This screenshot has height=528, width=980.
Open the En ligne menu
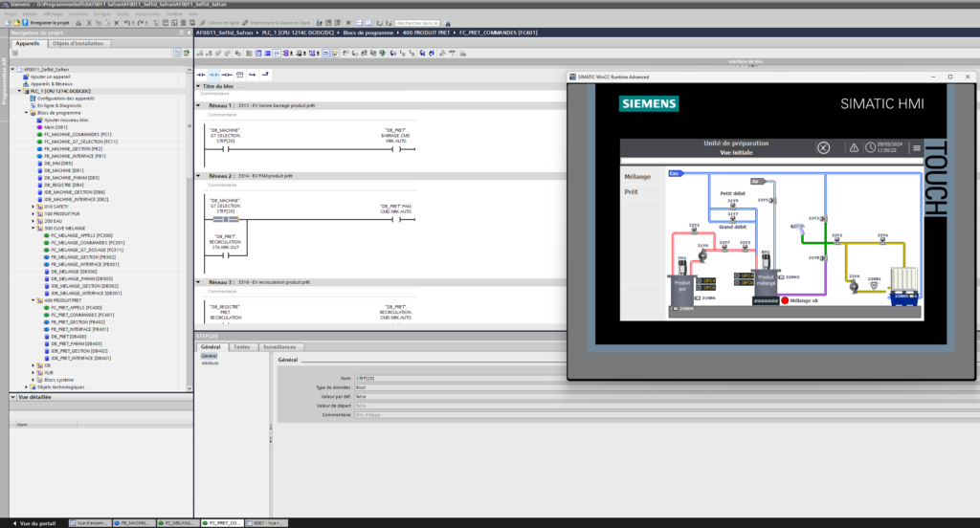(101, 13)
